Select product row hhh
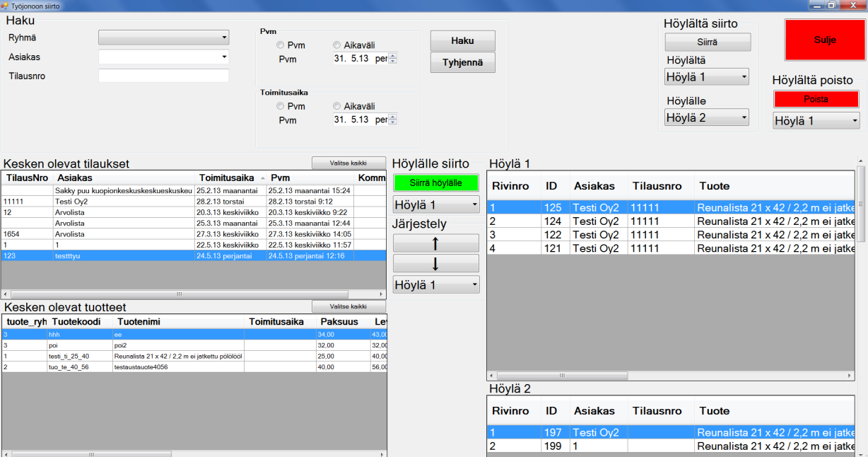The image size is (868, 457). [x=194, y=335]
